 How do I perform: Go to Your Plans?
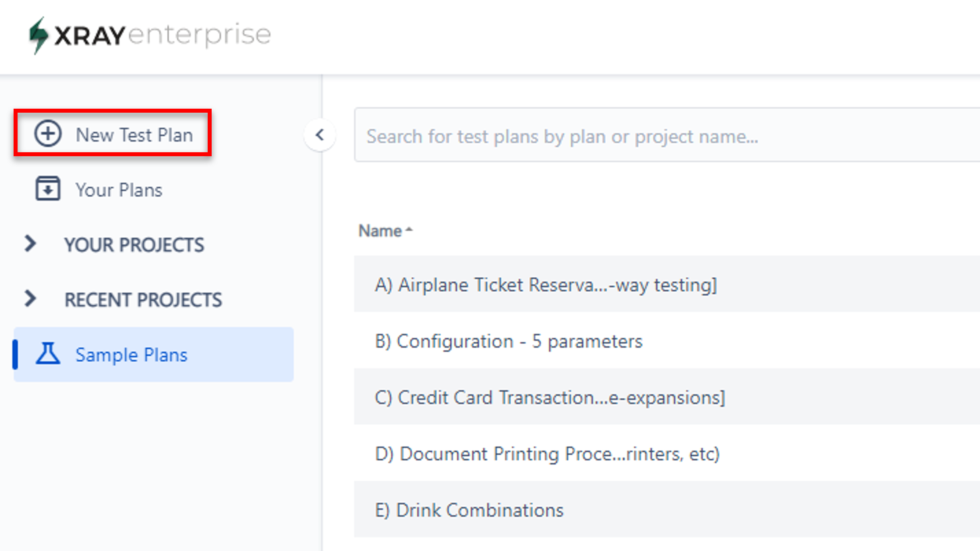[119, 190]
